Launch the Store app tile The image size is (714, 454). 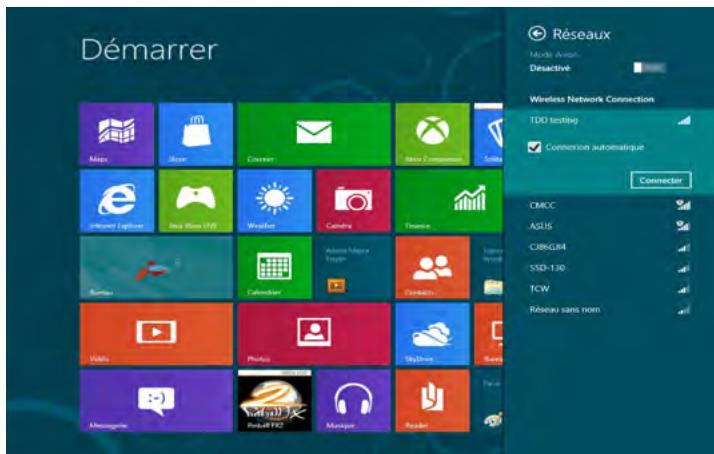(194, 132)
